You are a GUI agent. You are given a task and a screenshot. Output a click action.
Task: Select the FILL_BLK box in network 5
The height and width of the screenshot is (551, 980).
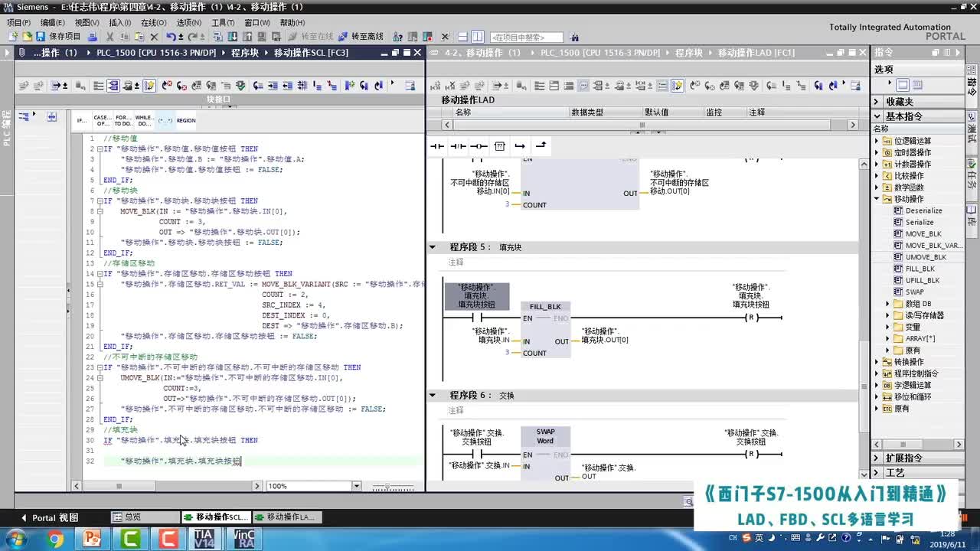[545, 328]
